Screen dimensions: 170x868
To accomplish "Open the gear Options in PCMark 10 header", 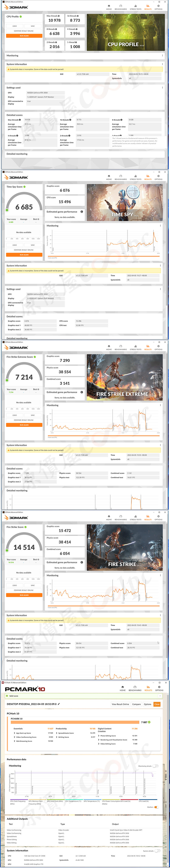I will 159,688.
